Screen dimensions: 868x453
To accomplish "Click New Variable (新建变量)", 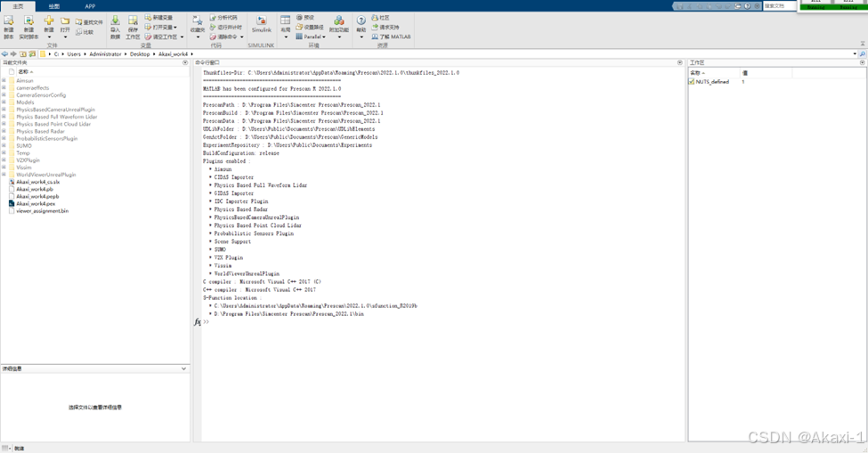I will (158, 18).
